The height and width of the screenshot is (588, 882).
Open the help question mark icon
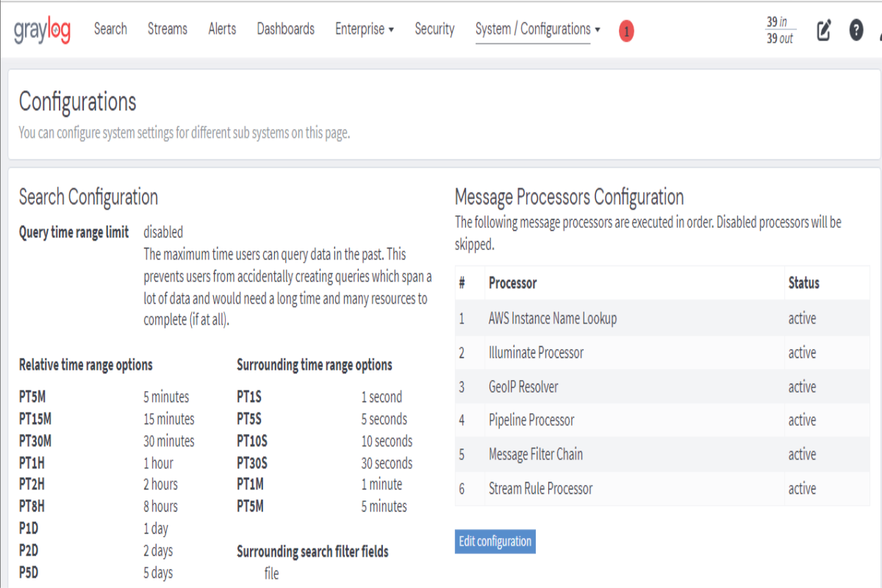[x=856, y=30]
